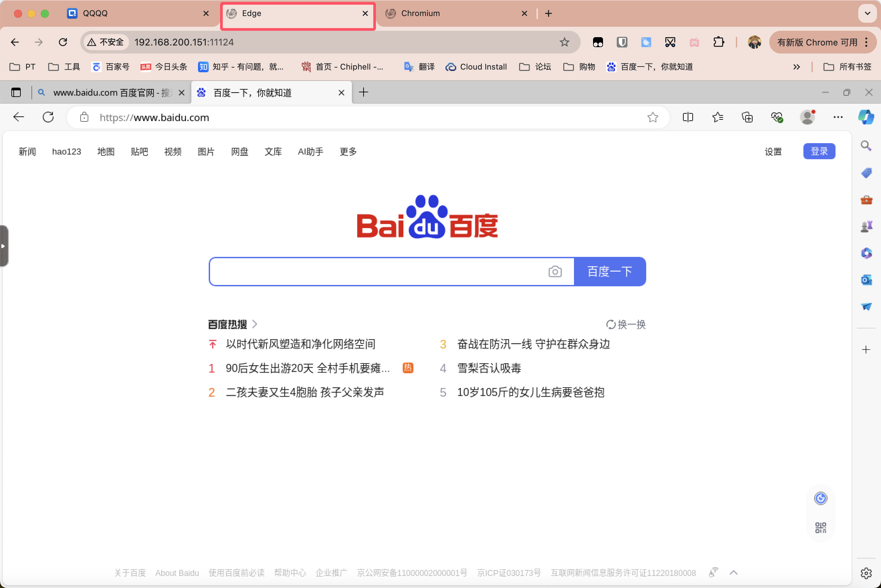This screenshot has width=881, height=588.
Task: View site info lock icon in Edge
Action: [84, 117]
